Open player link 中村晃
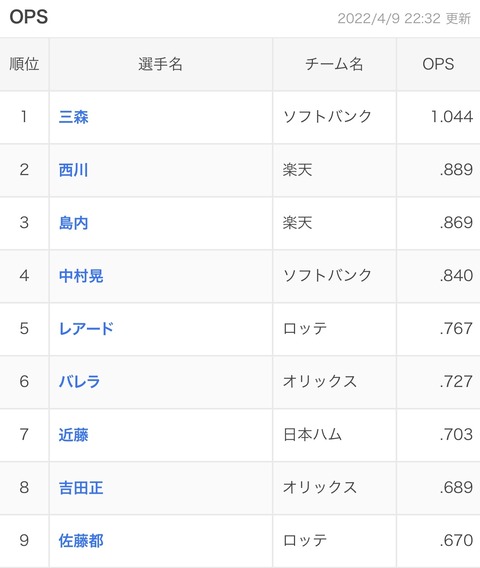480x568 pixels. (x=81, y=276)
